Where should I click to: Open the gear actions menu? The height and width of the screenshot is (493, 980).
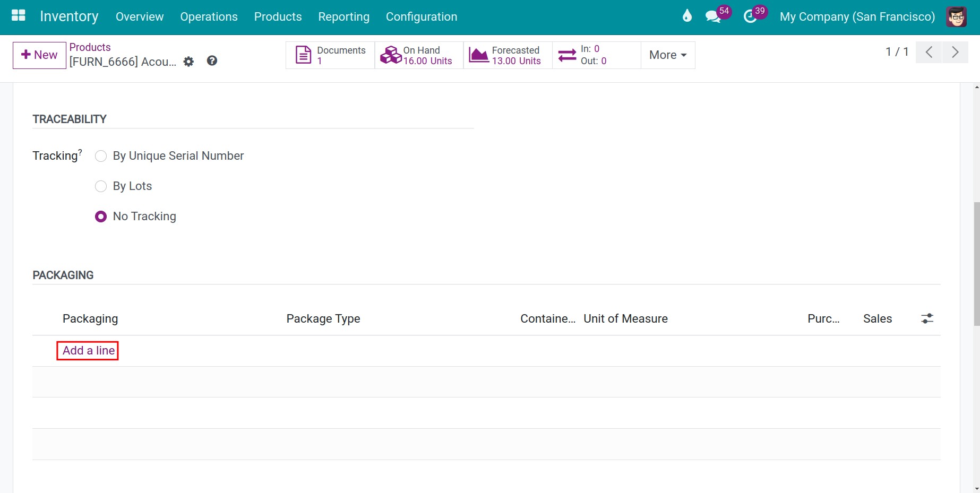click(188, 62)
